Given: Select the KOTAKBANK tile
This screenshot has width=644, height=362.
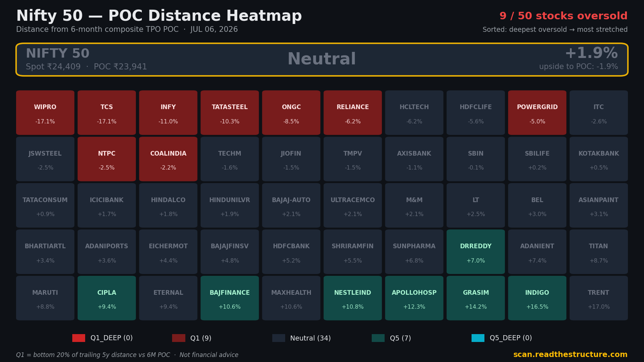Looking at the screenshot, I should (599, 159).
